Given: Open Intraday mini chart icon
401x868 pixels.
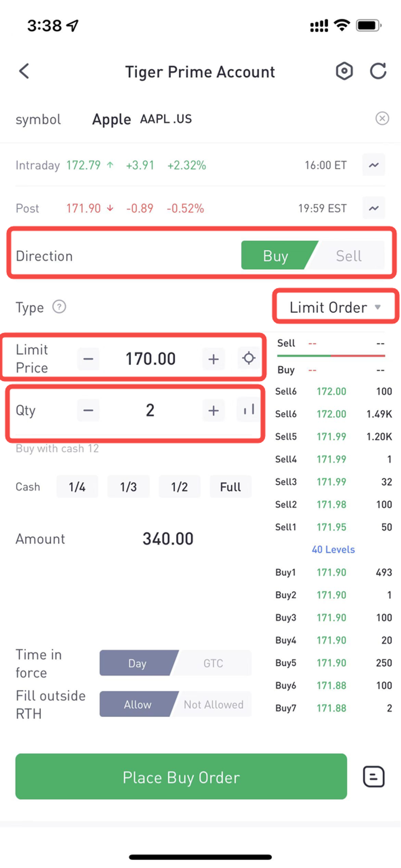Looking at the screenshot, I should pyautogui.click(x=374, y=165).
